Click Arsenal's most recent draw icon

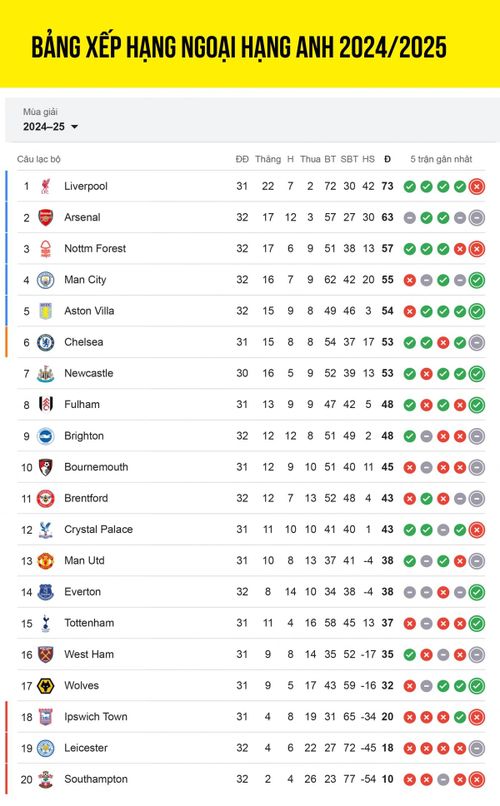(477, 218)
